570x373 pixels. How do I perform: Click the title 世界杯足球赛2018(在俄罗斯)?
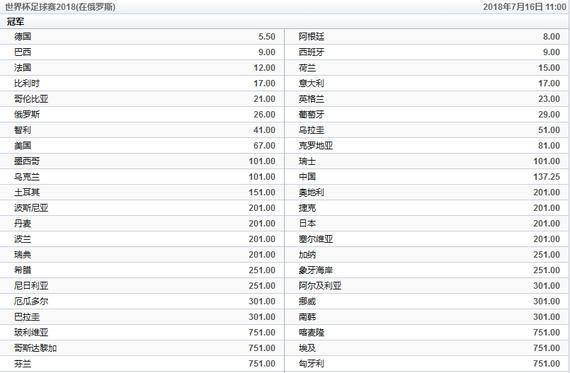click(x=60, y=7)
